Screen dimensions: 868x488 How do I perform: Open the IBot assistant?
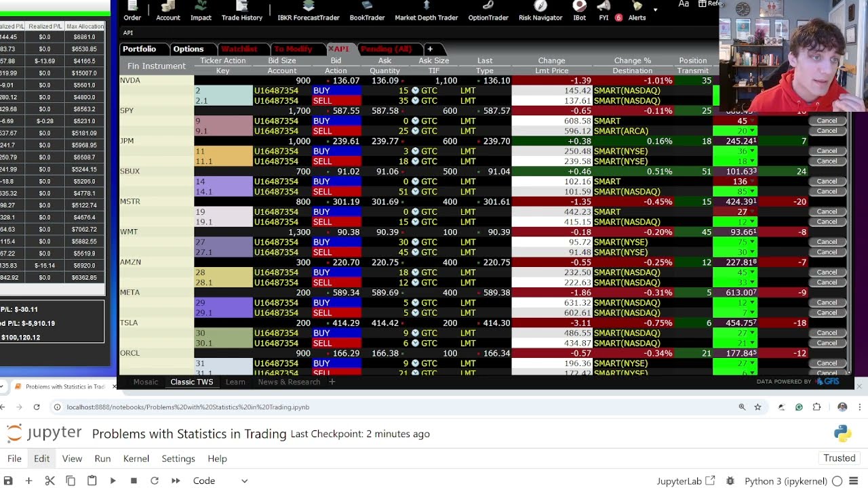tap(579, 11)
